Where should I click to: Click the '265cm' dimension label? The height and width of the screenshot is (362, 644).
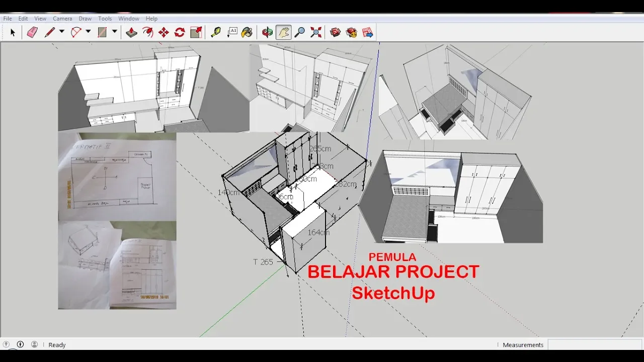pyautogui.click(x=320, y=149)
